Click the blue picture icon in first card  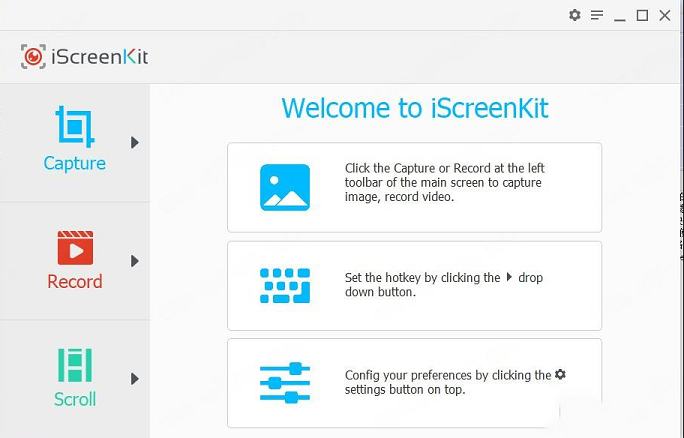point(285,187)
